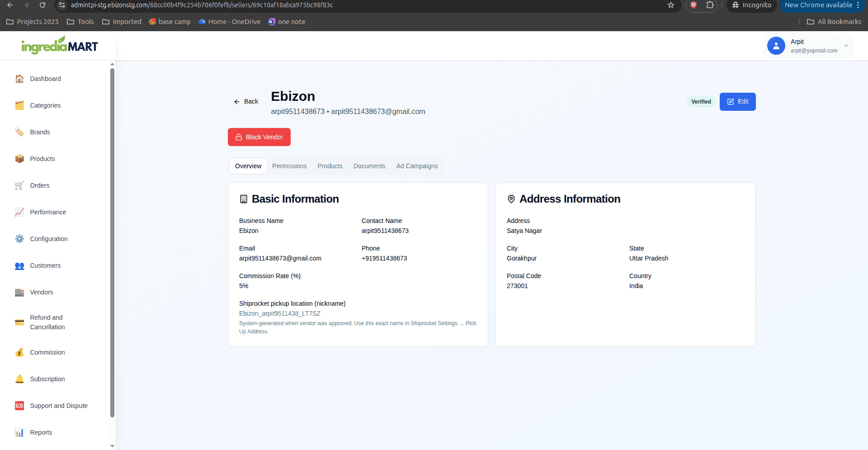Click the Commission money bag icon
Viewport: 868px width, 450px height.
[19, 352]
